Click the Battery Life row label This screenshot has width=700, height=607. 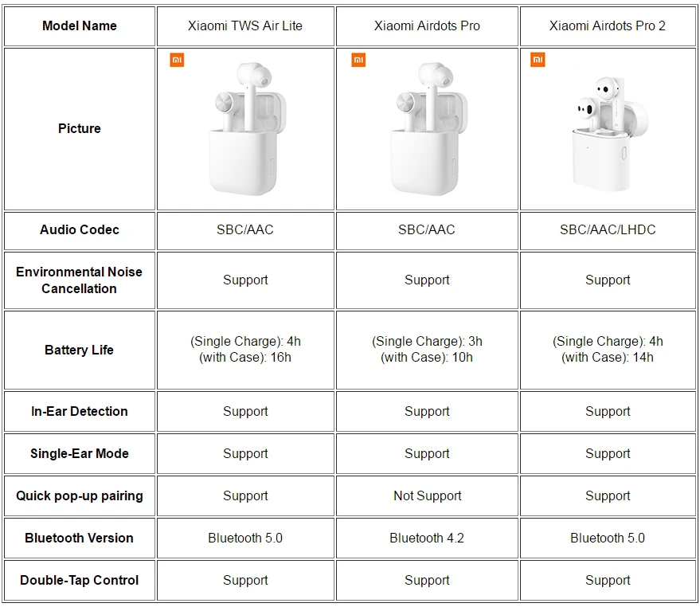(80, 350)
